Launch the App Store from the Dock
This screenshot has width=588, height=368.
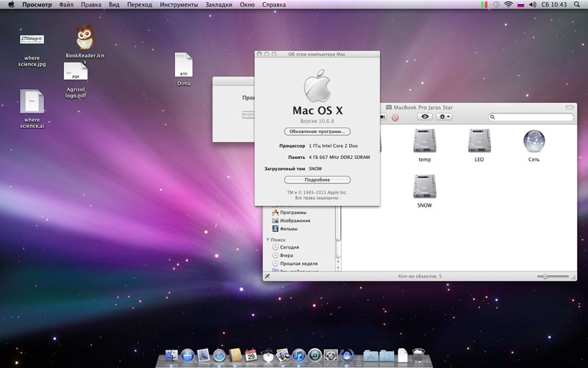pyautogui.click(x=187, y=355)
